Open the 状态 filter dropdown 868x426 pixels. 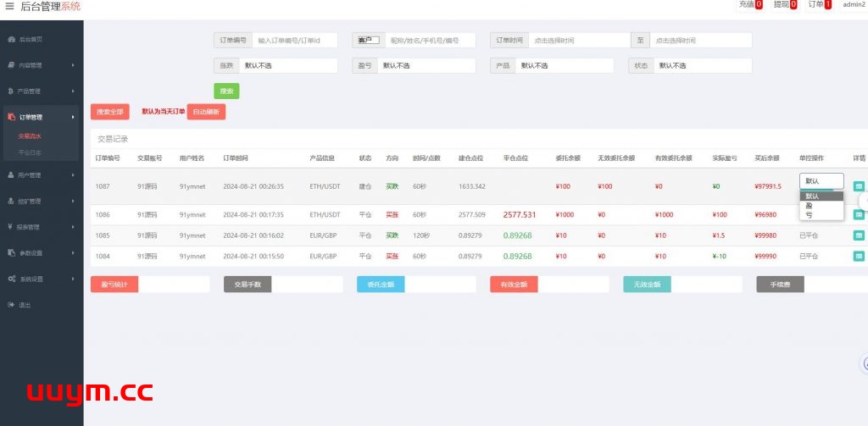(x=702, y=65)
